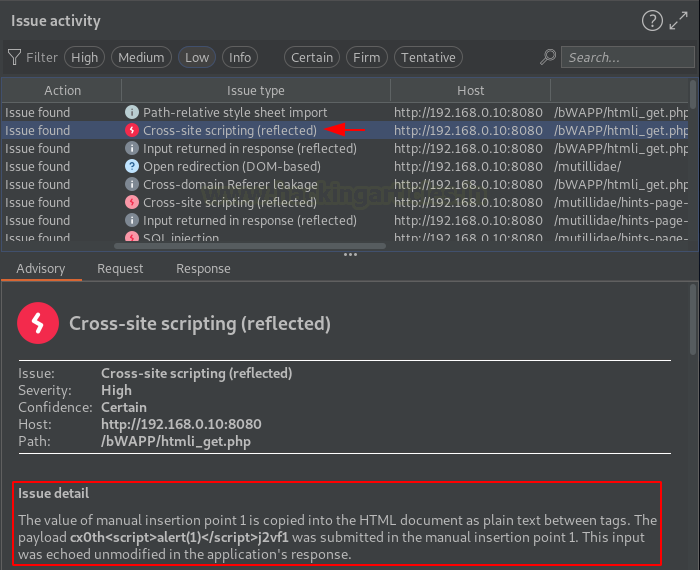Open the help question mark icon
700x570 pixels.
[652, 21]
